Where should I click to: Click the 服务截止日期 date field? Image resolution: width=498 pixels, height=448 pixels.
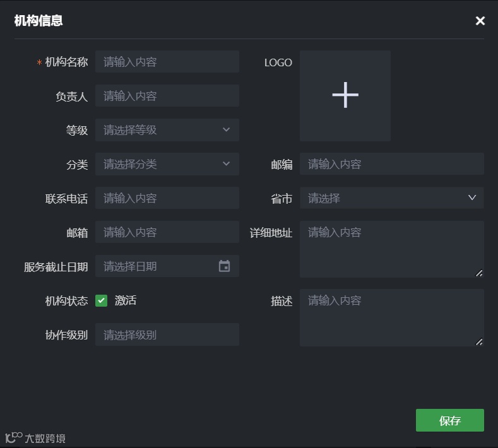click(155, 266)
